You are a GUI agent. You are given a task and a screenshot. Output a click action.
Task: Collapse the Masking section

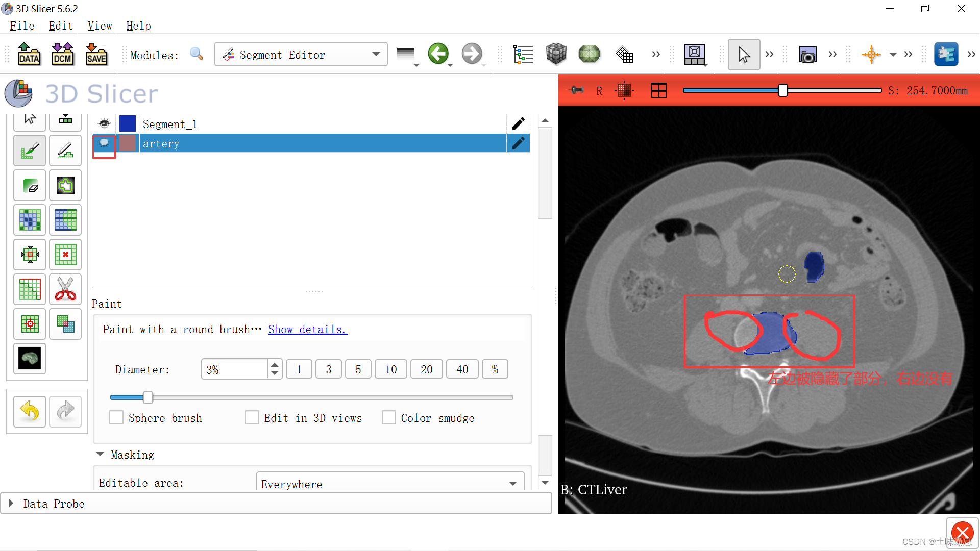[x=100, y=454]
